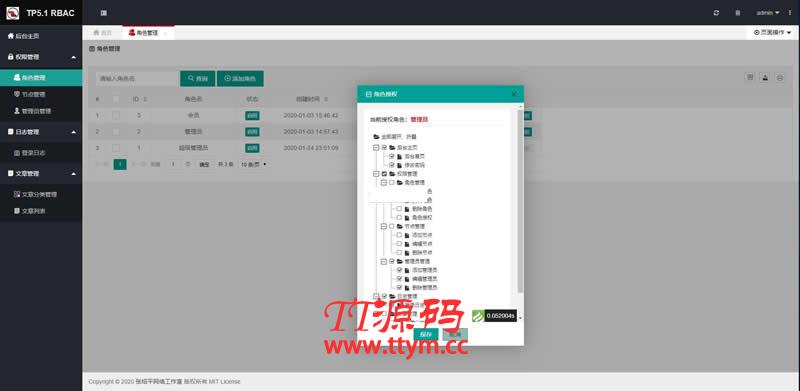
Task: Click the 2020-01-24 23:51:09 timestamp cell
Action: point(311,148)
